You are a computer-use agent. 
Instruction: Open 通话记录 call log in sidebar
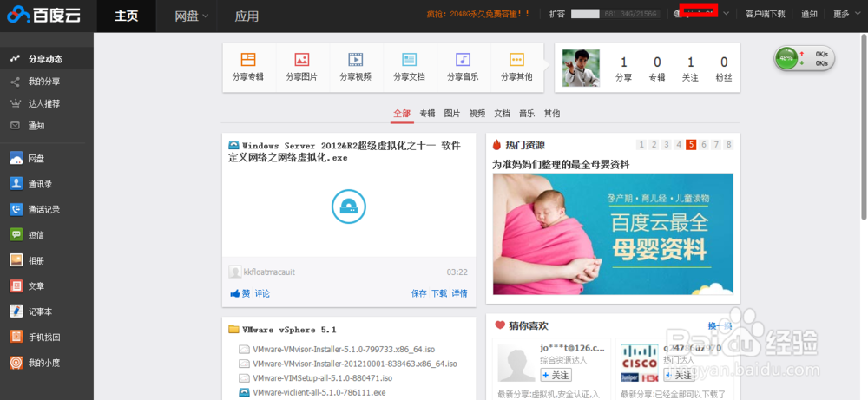pos(47,210)
